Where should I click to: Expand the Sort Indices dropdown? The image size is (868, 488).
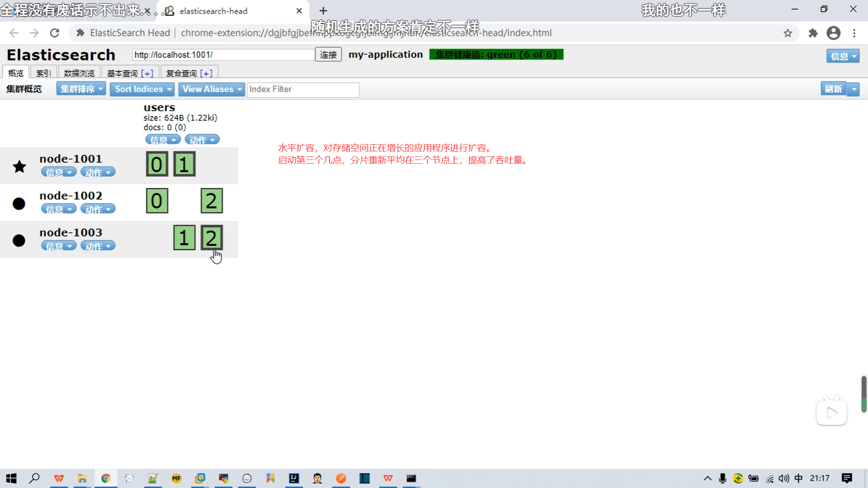click(142, 89)
